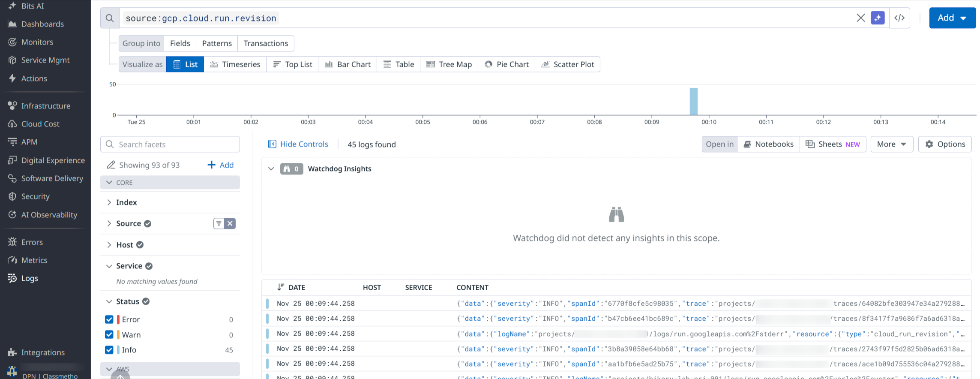This screenshot has width=980, height=379.
Task: Switch visualization to Timeseries
Action: coord(235,64)
